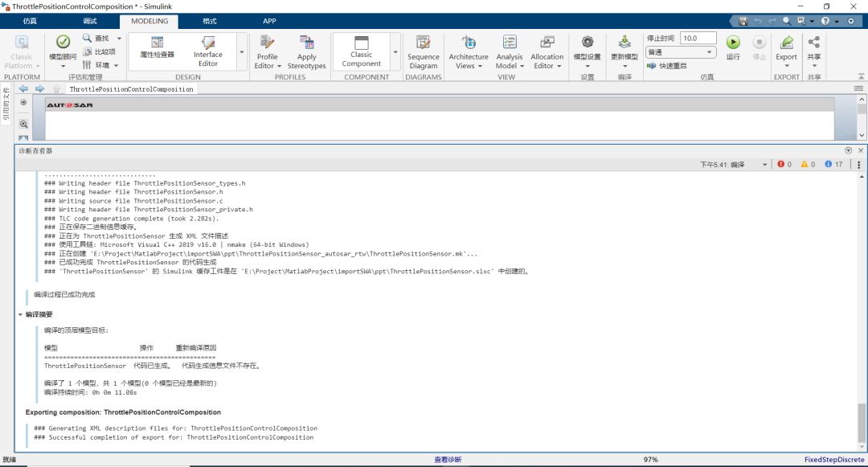Switch to the APP ribbon tab
This screenshot has height=467, width=868.
269,21
